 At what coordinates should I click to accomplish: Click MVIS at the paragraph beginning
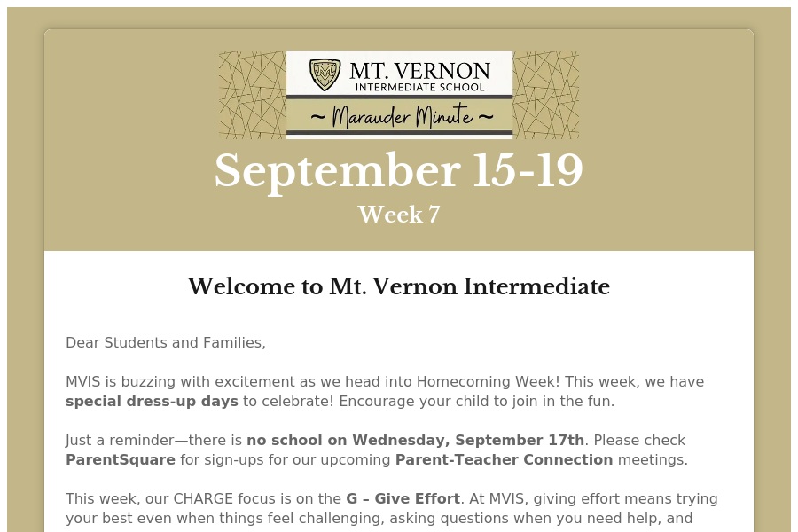click(83, 382)
